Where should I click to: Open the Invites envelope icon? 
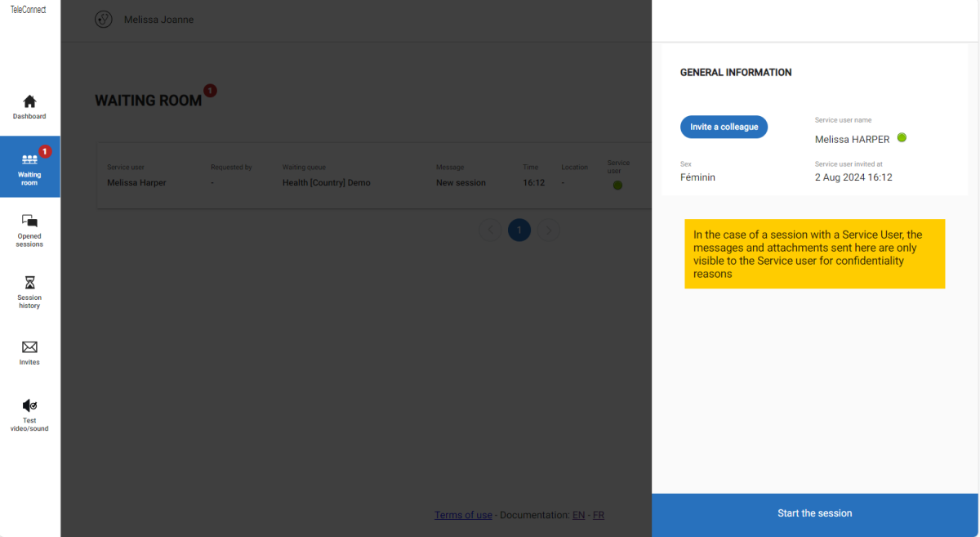29,347
